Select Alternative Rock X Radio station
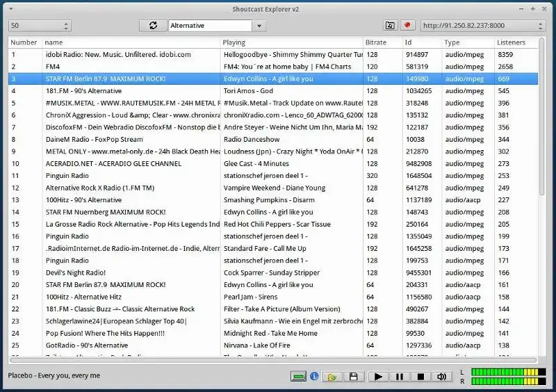This screenshot has width=556, height=392. (273, 188)
